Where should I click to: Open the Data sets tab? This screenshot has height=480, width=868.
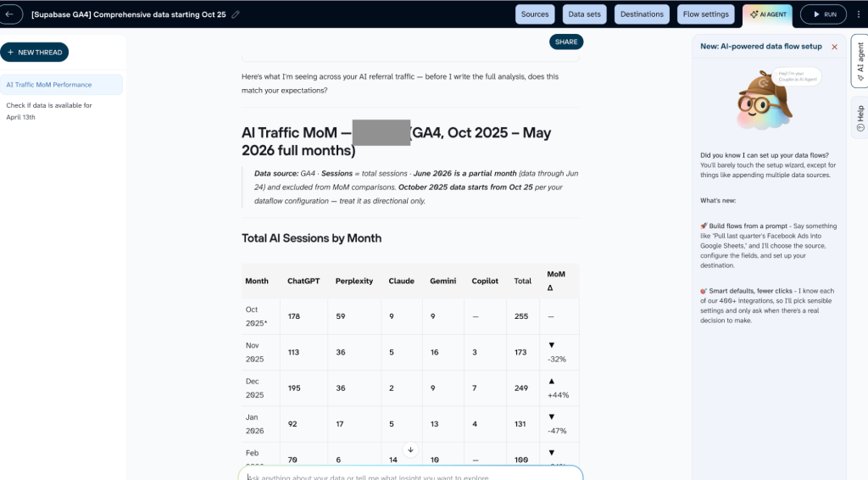click(584, 14)
